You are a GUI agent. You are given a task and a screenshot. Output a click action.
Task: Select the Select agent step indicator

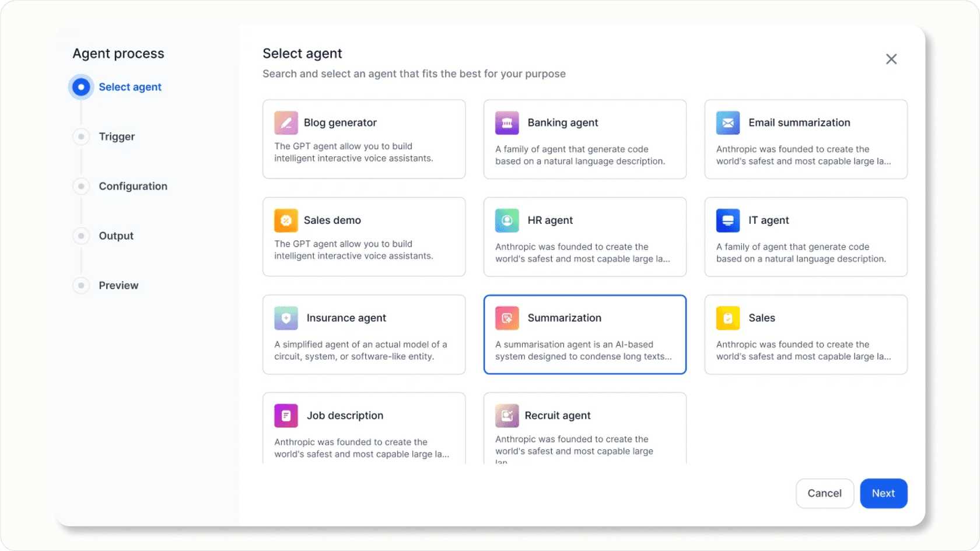[81, 87]
